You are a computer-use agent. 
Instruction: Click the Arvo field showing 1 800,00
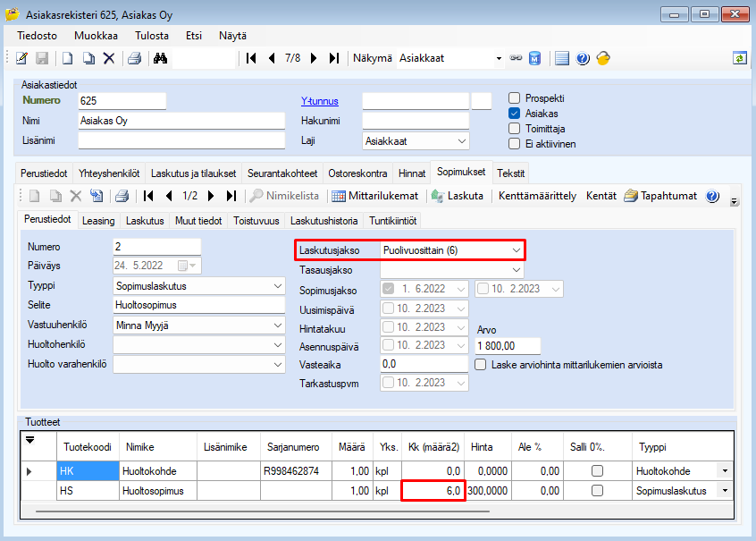[508, 346]
